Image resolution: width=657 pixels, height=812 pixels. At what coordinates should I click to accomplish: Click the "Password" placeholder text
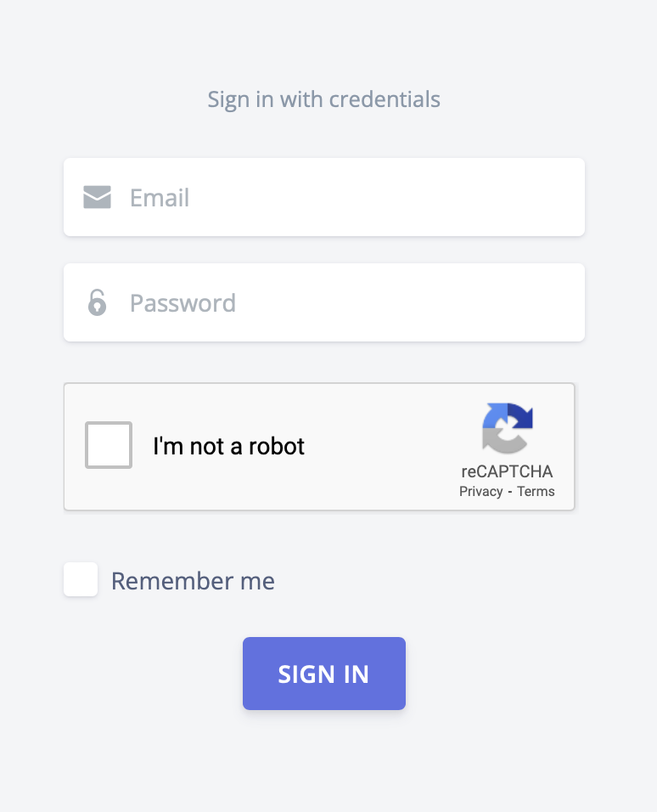[182, 303]
